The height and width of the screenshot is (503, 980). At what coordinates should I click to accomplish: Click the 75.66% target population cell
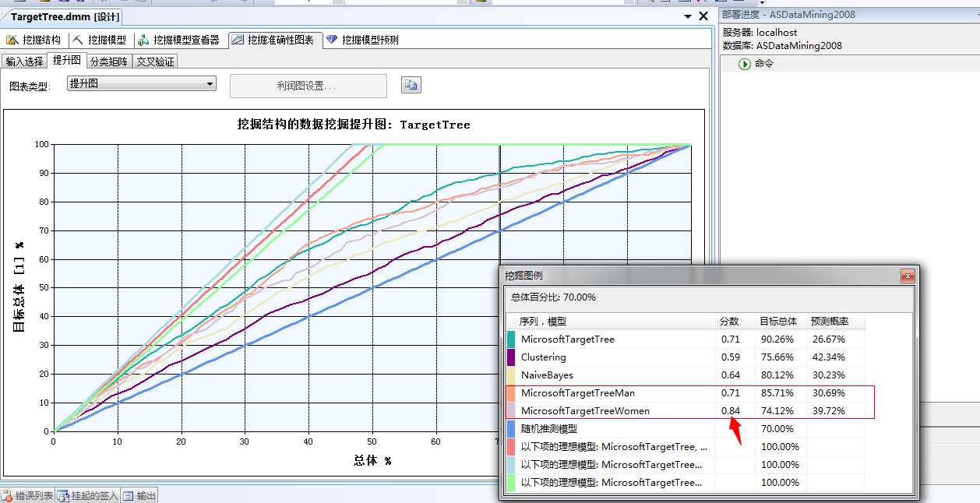(777, 357)
